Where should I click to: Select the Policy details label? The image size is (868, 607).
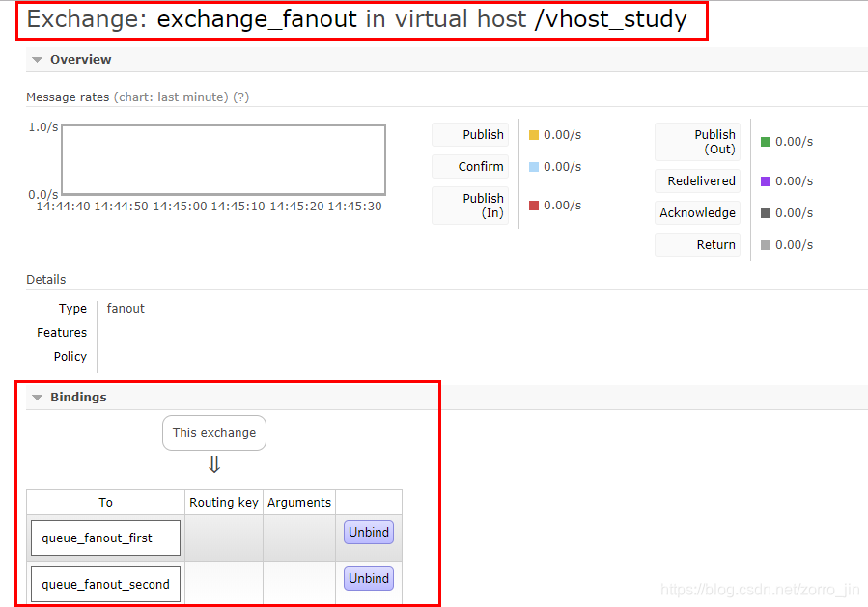click(x=70, y=357)
